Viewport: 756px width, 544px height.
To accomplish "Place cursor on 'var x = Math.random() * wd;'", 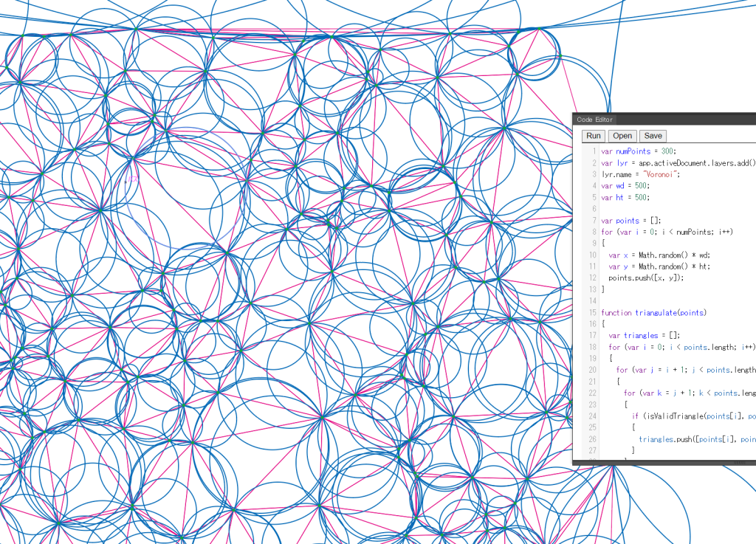I will pos(659,255).
